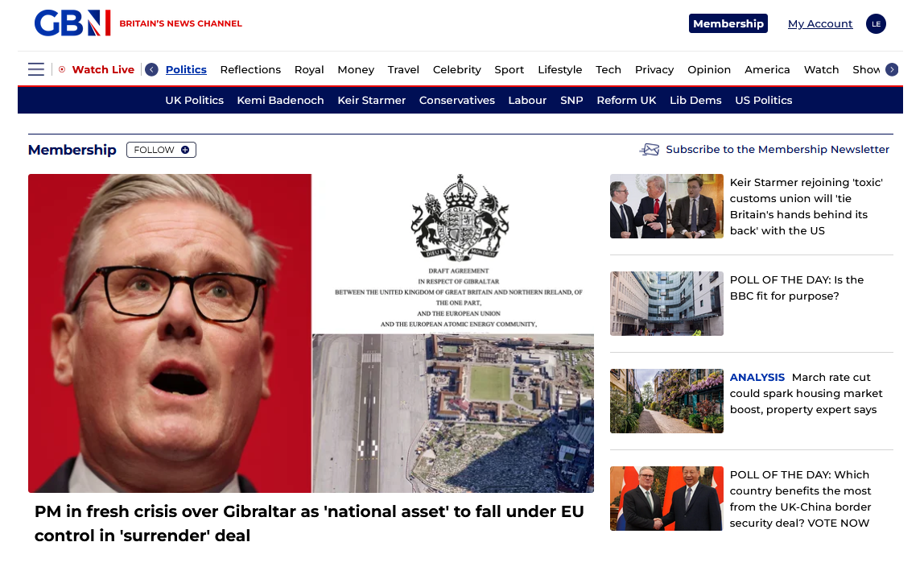924x571 pixels.
Task: Open the Royal section
Action: coord(309,69)
